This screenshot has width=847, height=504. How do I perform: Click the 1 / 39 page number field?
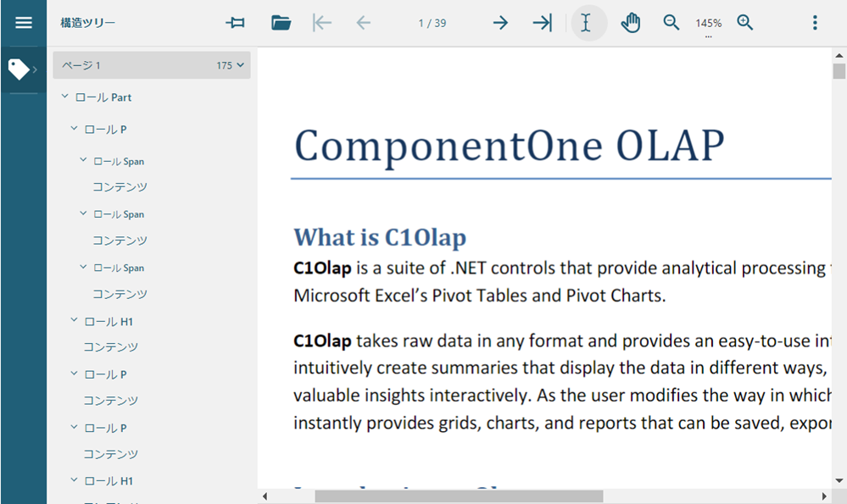432,23
